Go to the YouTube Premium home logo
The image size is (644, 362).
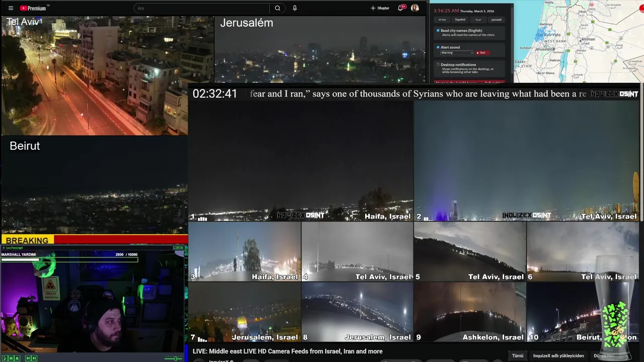33,8
